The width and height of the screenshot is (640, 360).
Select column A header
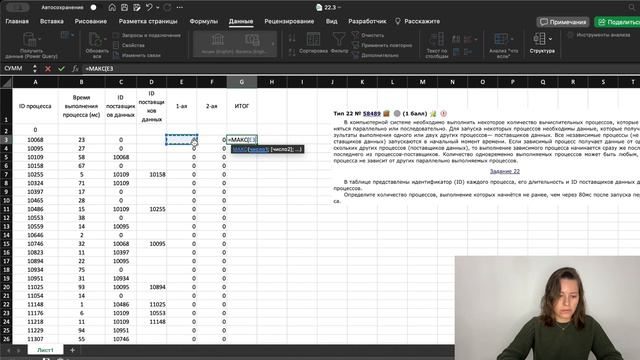pos(35,82)
